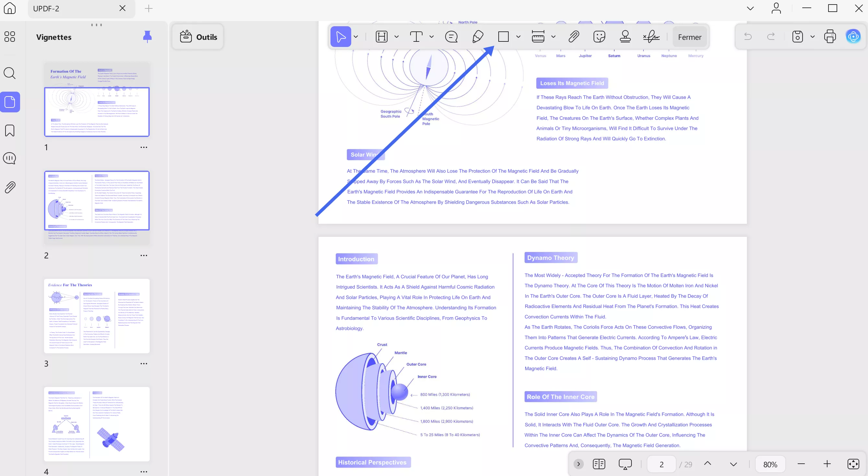Select page 4 thumbnail

pos(97,424)
